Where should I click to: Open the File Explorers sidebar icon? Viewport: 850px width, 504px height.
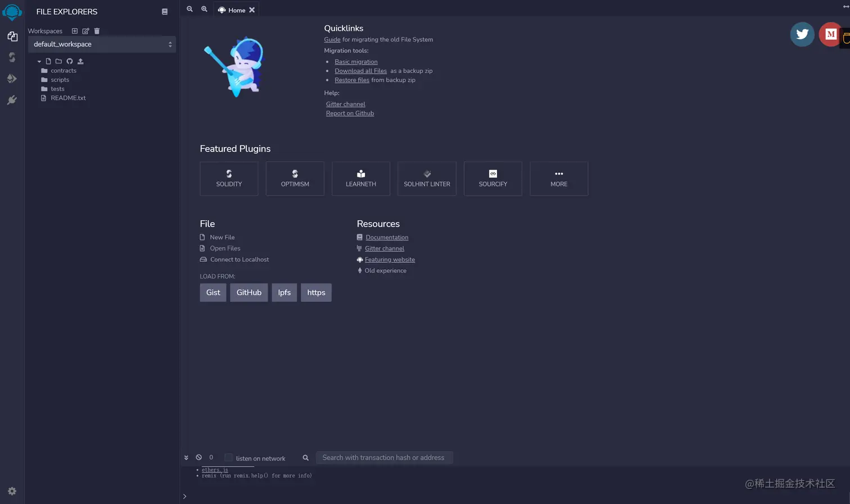[12, 36]
